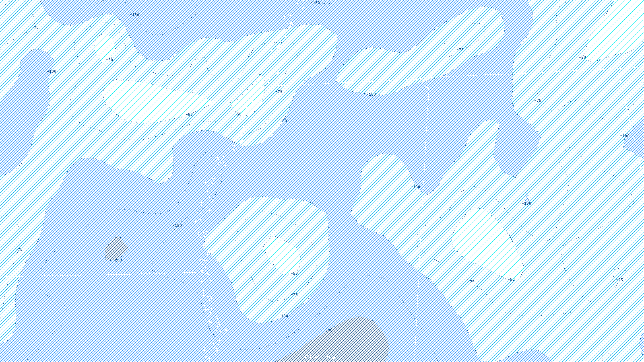The width and height of the screenshot is (644, 362).
Task: Click the -75 label inside the tiny closed contour
Action: 619,280
